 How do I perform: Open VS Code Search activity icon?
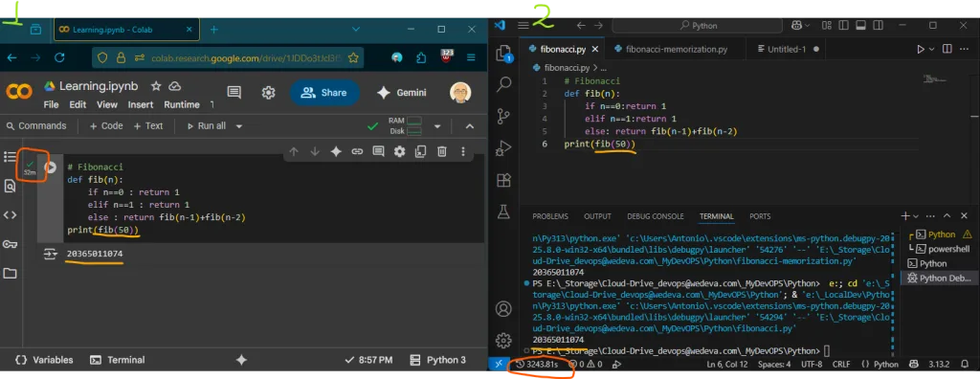click(x=503, y=84)
